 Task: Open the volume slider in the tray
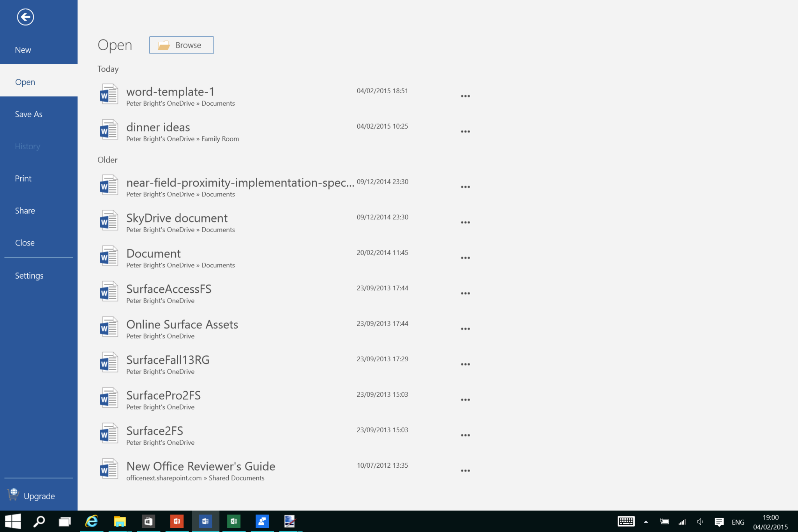coord(700,521)
